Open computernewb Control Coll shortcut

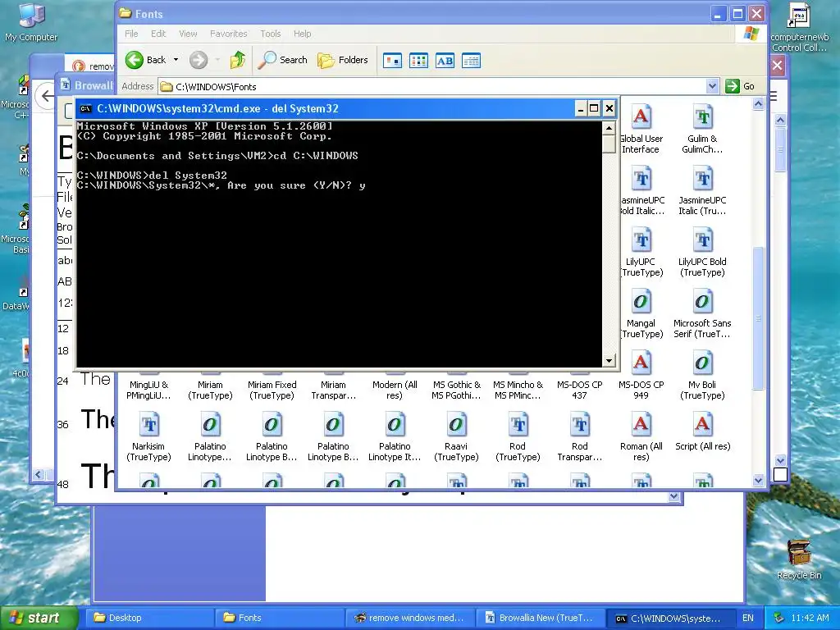click(x=799, y=27)
